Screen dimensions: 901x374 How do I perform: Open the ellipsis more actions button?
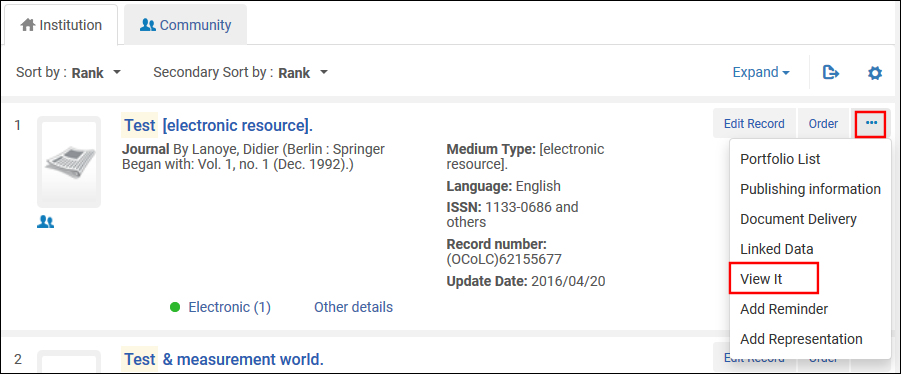871,124
